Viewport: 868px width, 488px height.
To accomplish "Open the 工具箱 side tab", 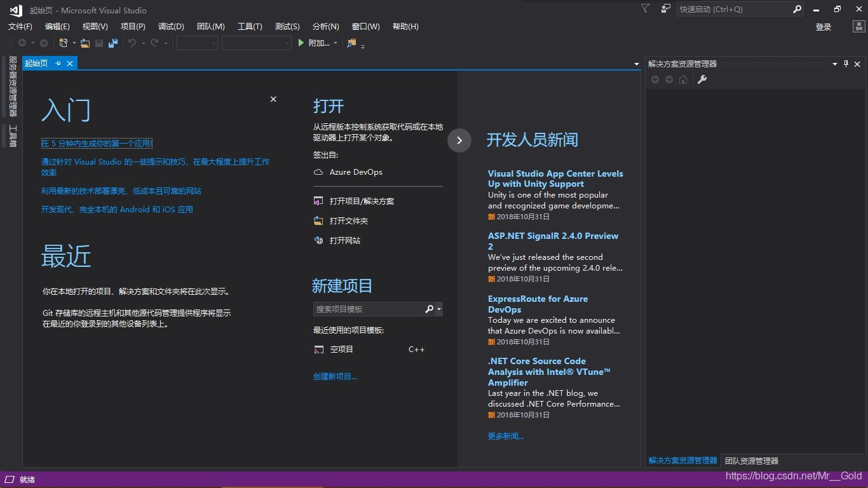I will tap(12, 136).
